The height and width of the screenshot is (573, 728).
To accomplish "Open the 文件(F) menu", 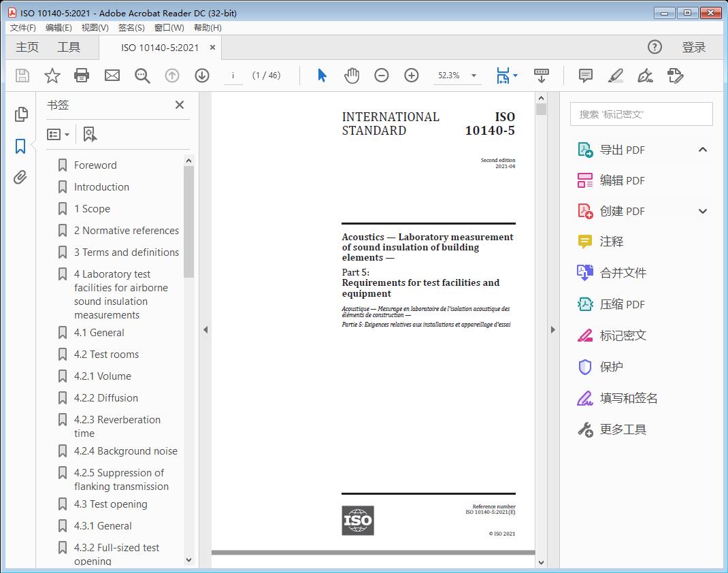I will (22, 27).
